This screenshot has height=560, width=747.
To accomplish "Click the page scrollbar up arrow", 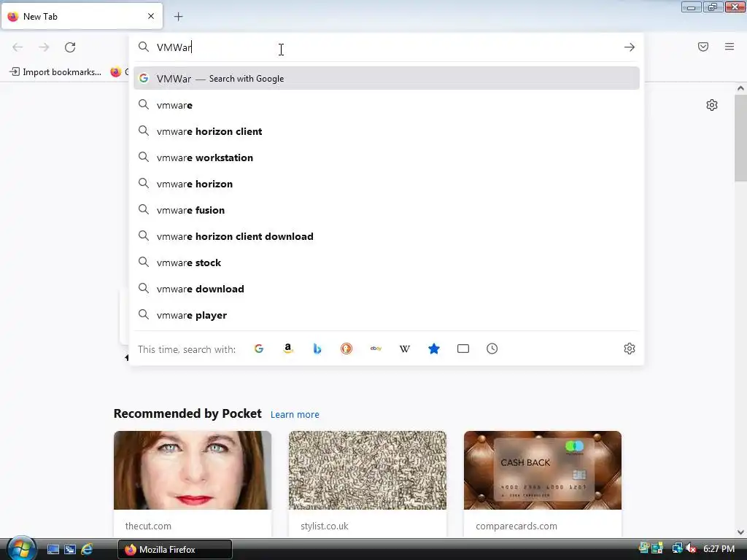I will click(x=740, y=88).
